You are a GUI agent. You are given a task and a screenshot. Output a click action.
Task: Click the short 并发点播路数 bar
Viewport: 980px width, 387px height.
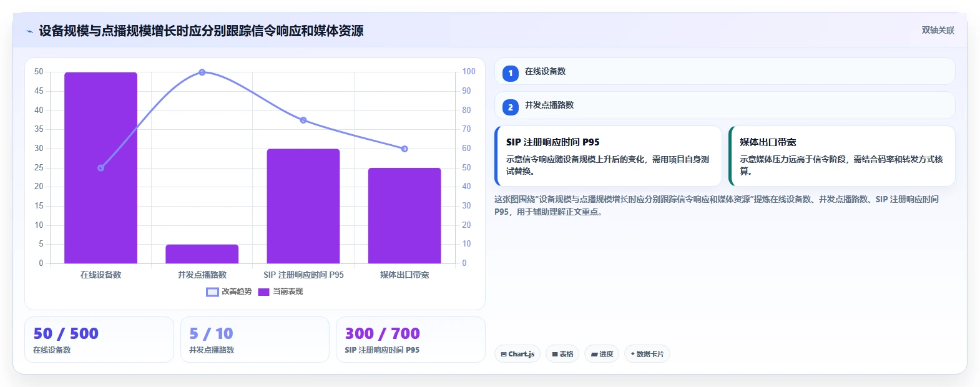pyautogui.click(x=202, y=254)
